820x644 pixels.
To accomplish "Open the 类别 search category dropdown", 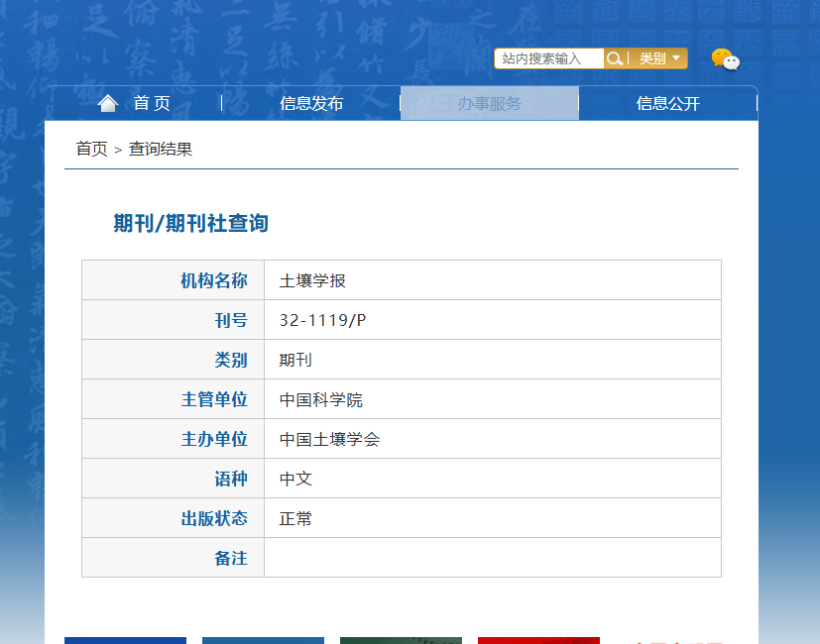I will [x=659, y=58].
